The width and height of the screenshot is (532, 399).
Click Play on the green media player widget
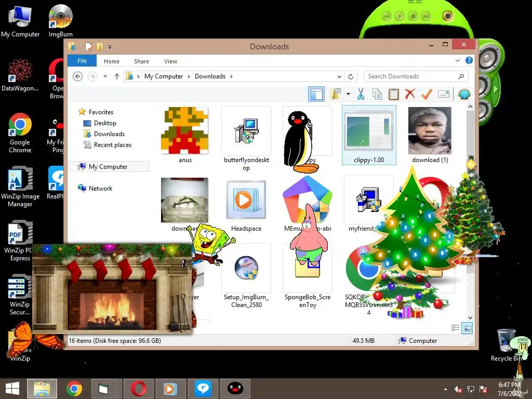400,16
